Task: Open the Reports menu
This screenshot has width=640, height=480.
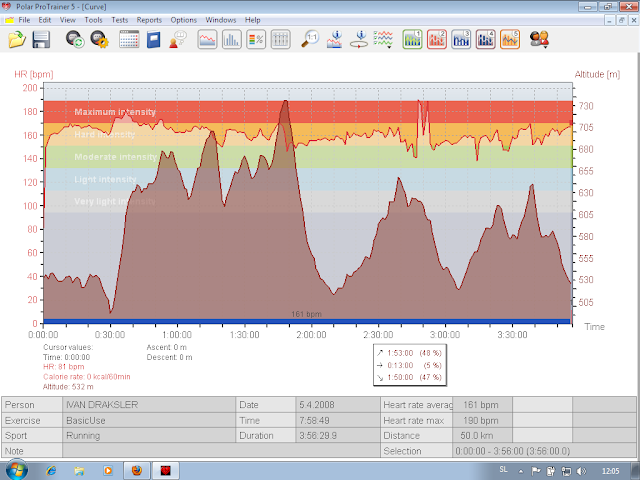Action: [149, 20]
